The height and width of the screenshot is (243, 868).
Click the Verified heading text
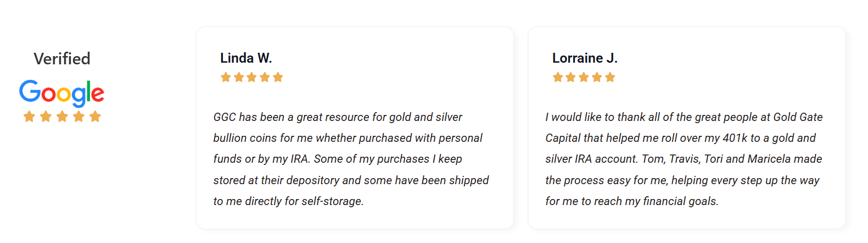(x=62, y=59)
